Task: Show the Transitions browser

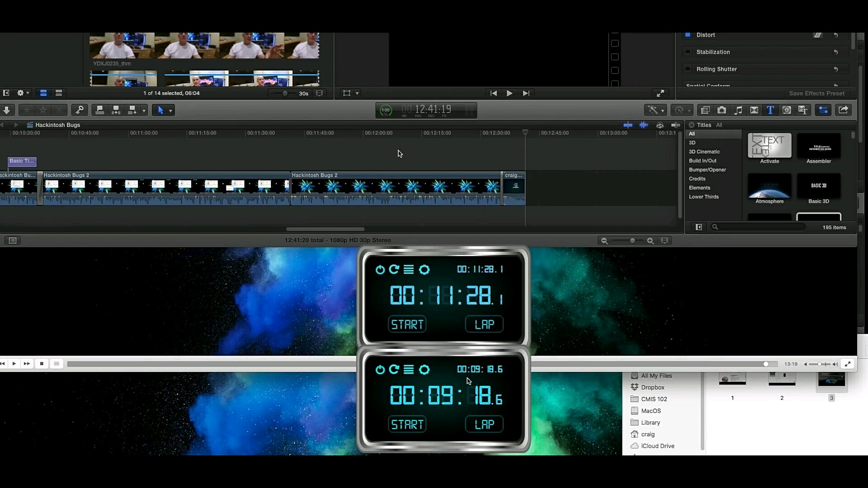Action: [x=754, y=110]
